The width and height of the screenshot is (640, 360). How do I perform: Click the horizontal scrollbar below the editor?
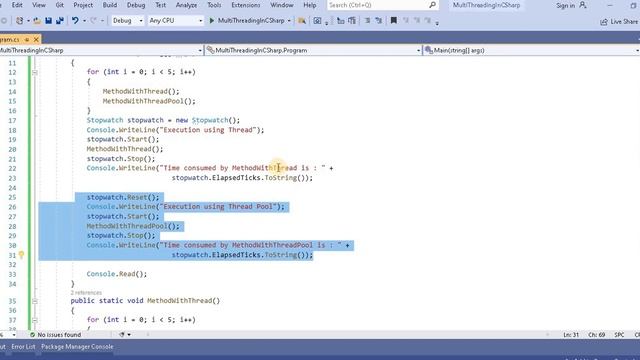pyautogui.click(x=347, y=335)
